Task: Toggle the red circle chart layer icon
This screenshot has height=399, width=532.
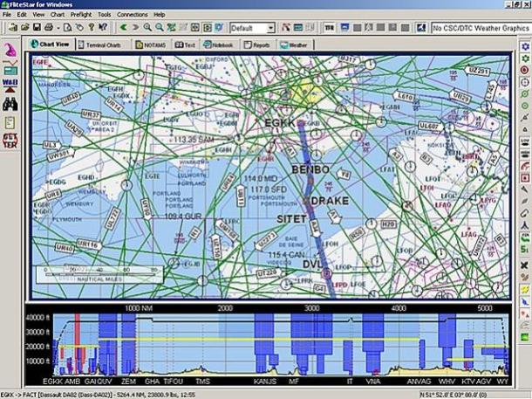Action: (525, 71)
